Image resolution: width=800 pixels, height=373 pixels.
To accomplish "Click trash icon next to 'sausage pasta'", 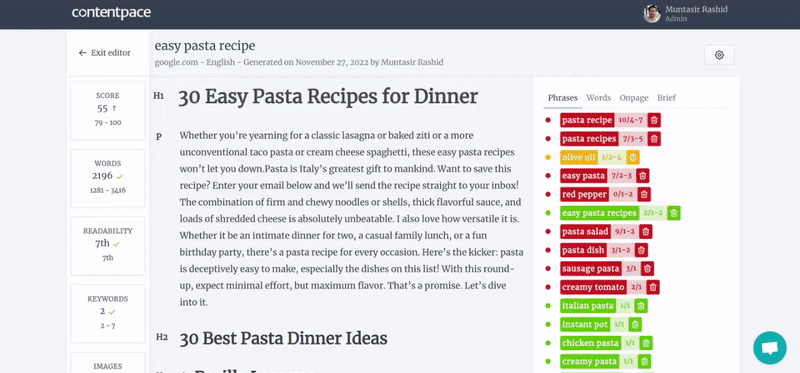I will (647, 268).
